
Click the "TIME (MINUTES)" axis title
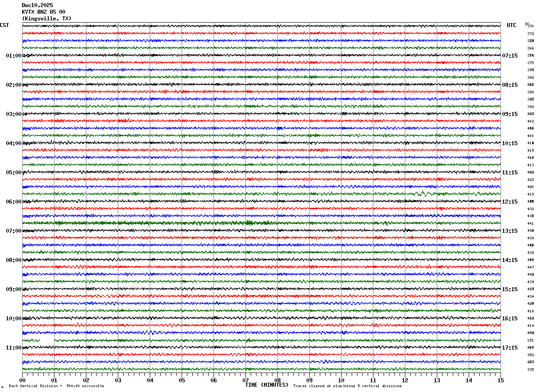tap(267, 385)
